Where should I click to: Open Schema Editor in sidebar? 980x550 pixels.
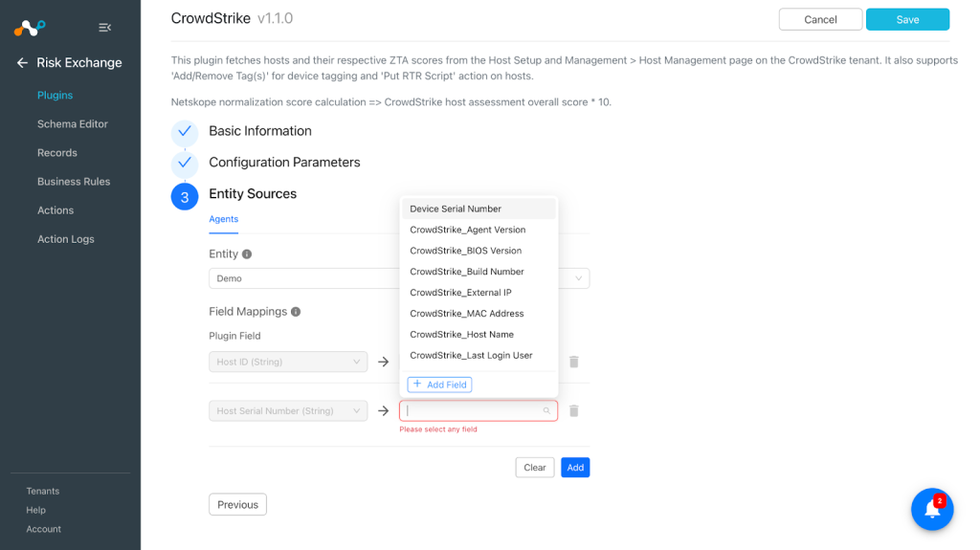click(x=73, y=123)
